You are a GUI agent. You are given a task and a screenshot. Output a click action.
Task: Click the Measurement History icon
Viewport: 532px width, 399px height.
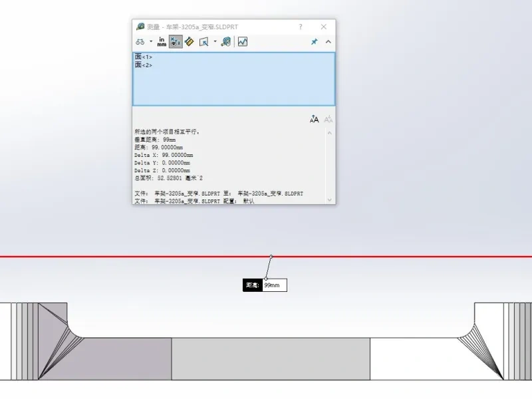coord(226,41)
